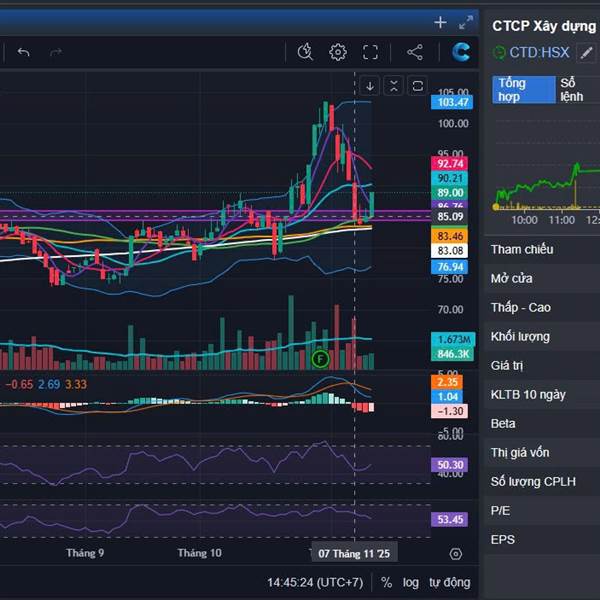The image size is (600, 600).
Task: Expand panel with diagonal arrows icon
Action: click(465, 22)
